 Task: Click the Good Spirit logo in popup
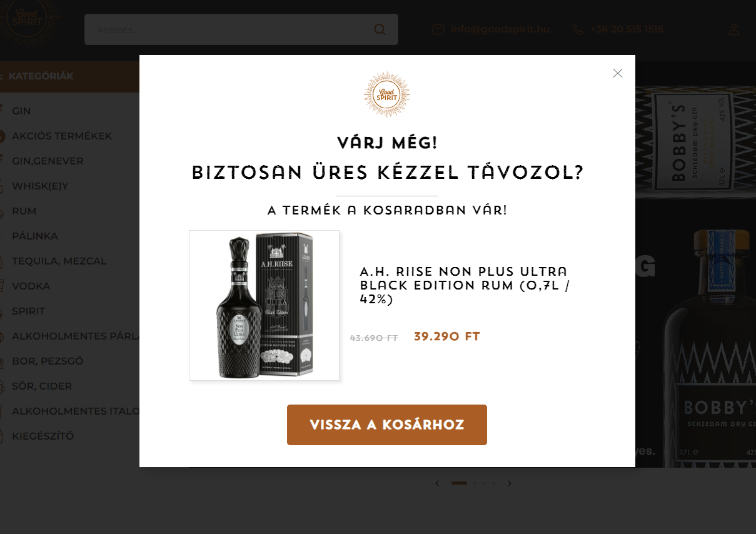(387, 94)
